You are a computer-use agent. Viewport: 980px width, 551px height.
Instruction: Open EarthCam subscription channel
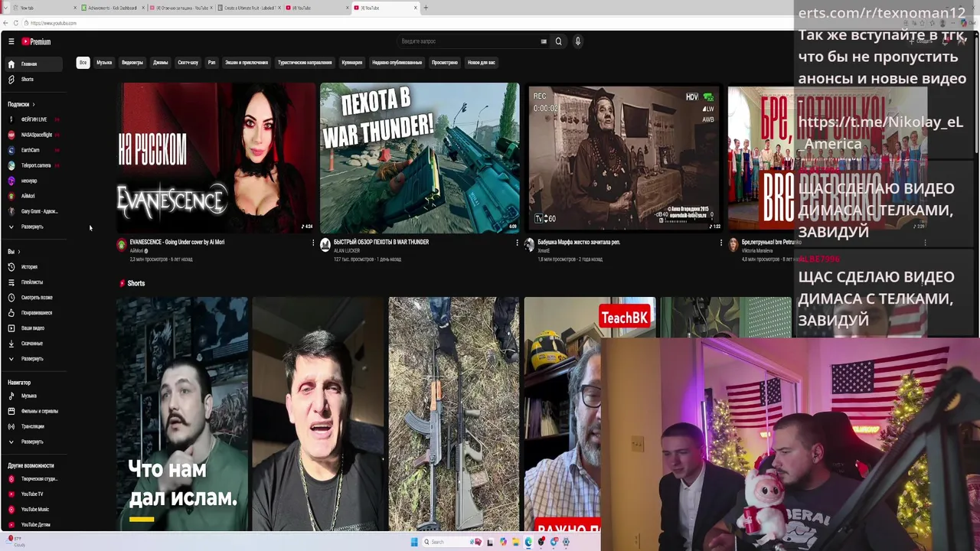tap(33, 150)
